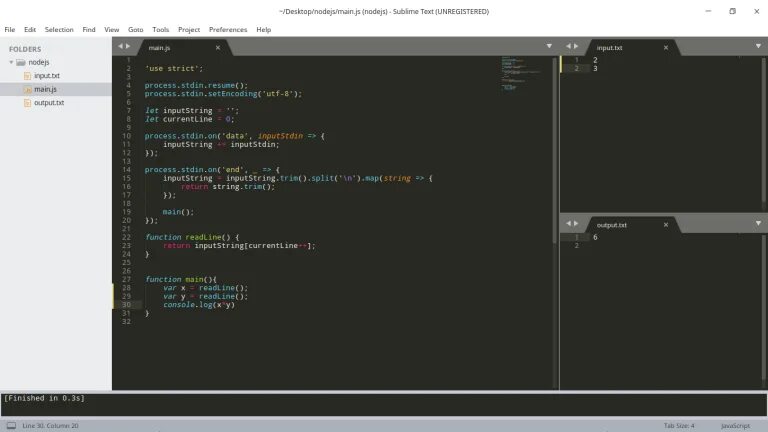This screenshot has height=432, width=768.
Task: Open input.txt from the sidebar
Action: (x=47, y=75)
